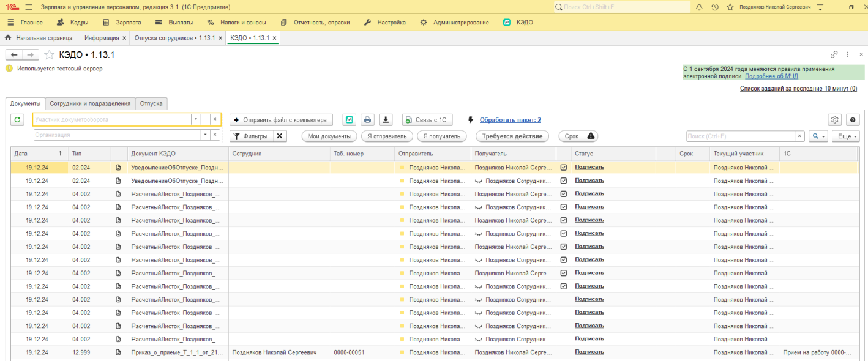This screenshot has width=868, height=361.
Task: Toggle checkbox in first РасчетныйЛисток row
Action: [564, 194]
